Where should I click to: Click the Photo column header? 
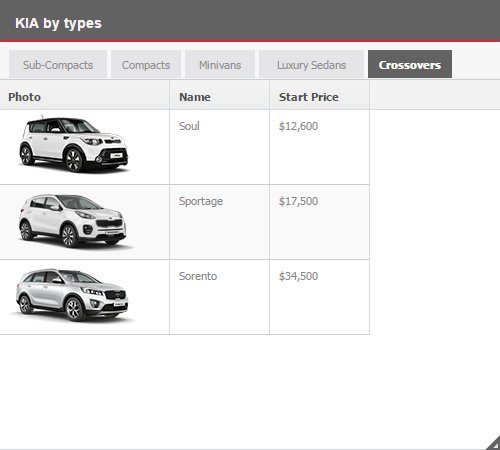pyautogui.click(x=85, y=95)
